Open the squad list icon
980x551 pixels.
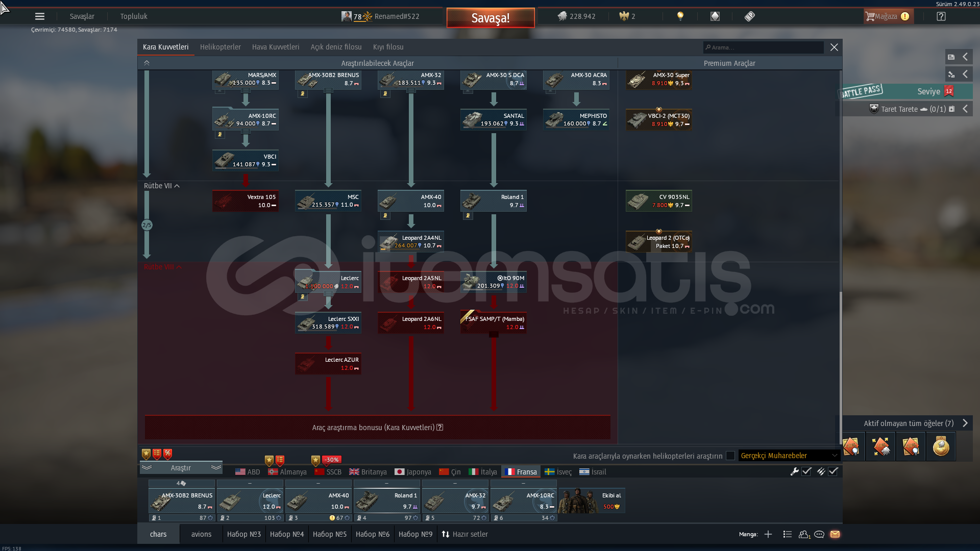pyautogui.click(x=788, y=534)
